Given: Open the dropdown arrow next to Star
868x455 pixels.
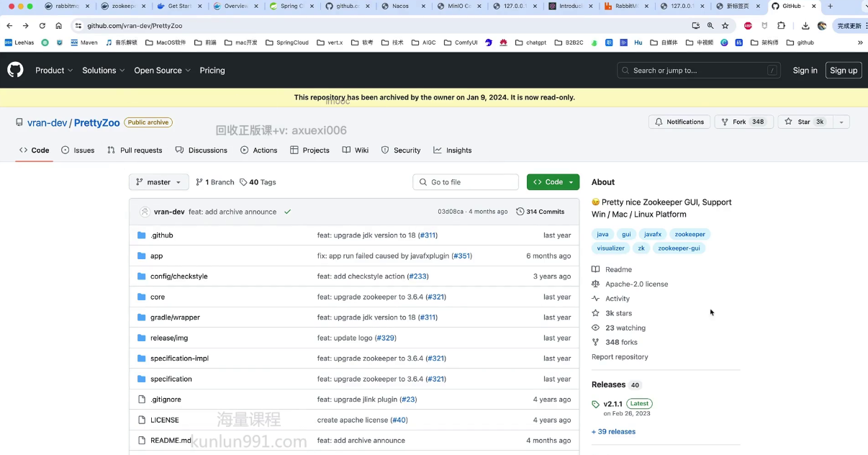Looking at the screenshot, I should coord(841,122).
